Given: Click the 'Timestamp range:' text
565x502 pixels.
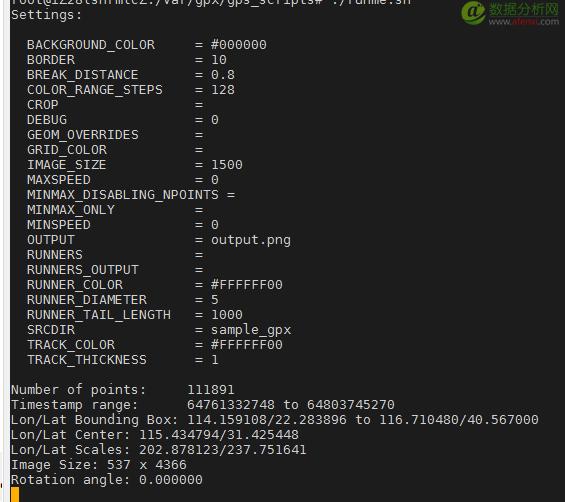Looking at the screenshot, I should coord(75,405).
